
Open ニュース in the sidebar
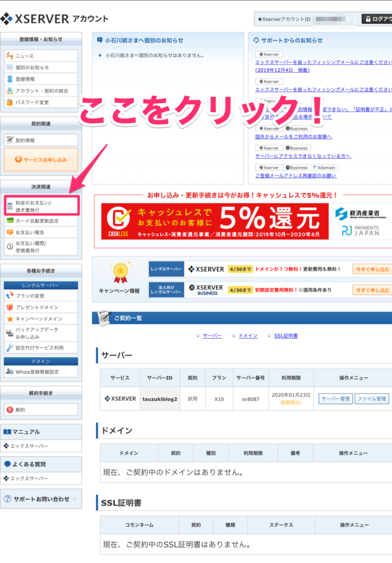pyautogui.click(x=41, y=56)
